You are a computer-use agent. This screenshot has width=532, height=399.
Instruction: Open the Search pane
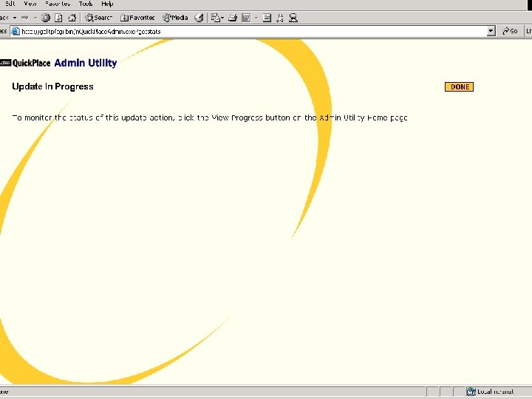tap(98, 18)
